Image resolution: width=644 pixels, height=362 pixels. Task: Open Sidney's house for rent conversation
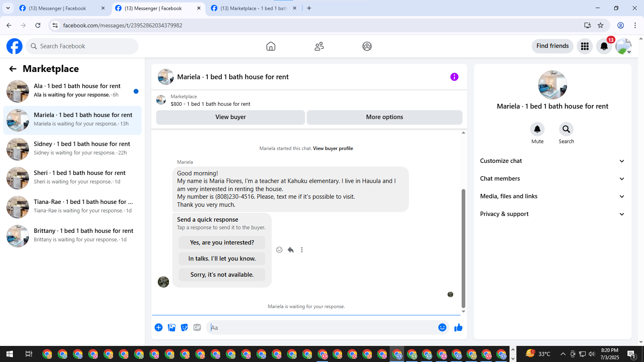point(72,149)
